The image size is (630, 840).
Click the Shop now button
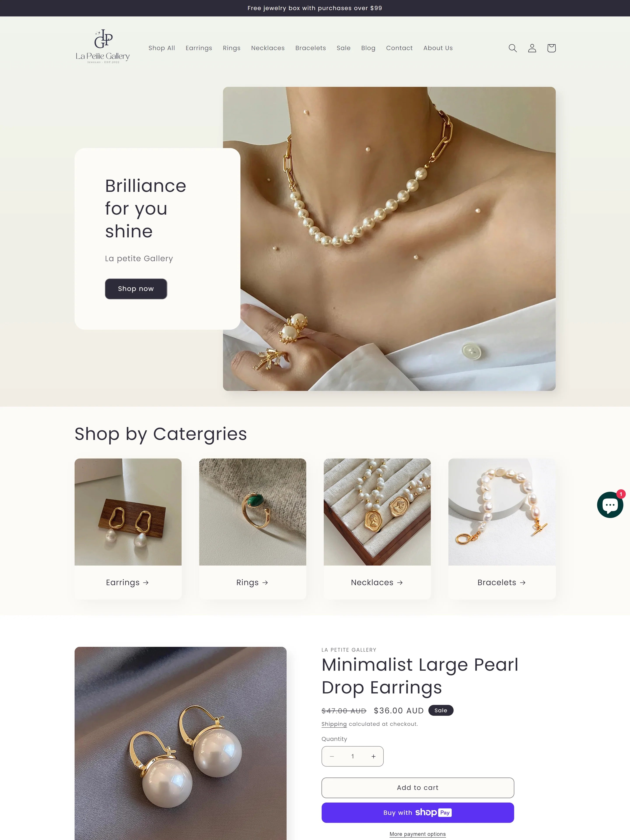click(136, 289)
